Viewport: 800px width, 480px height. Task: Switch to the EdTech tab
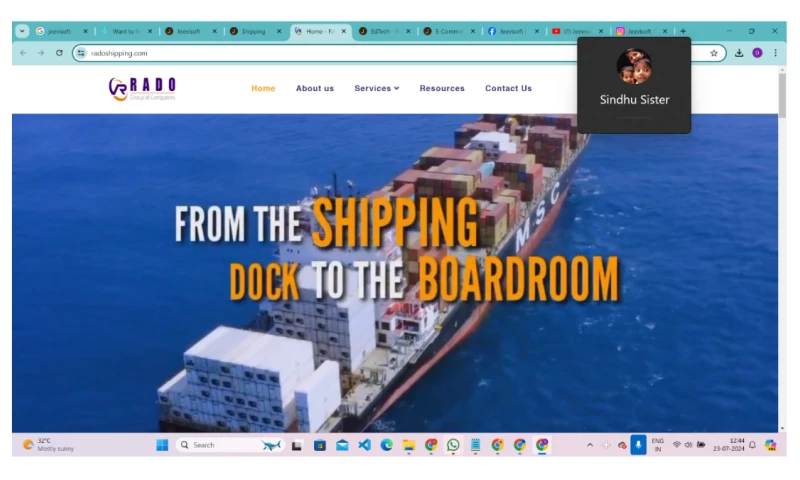click(384, 31)
